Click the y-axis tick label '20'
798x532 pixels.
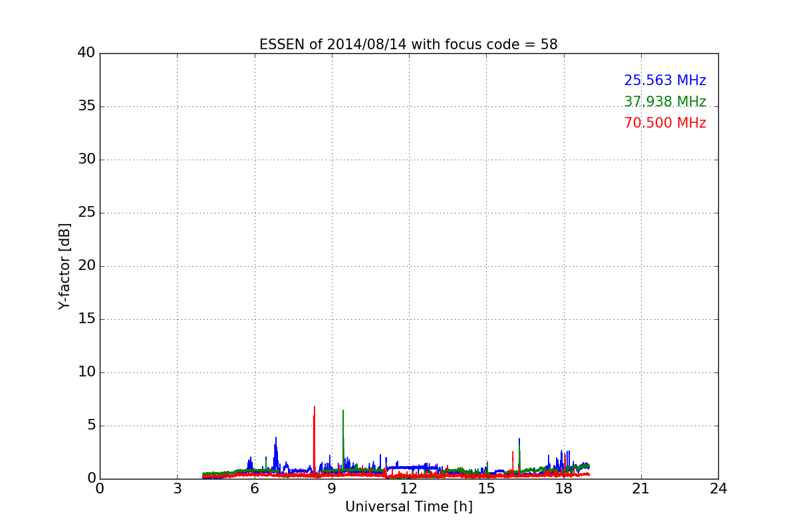pos(86,266)
